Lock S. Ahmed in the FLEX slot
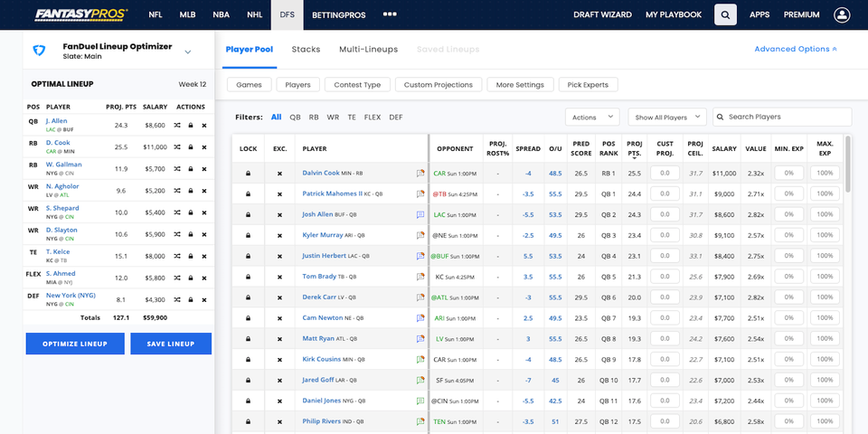The image size is (868, 434). 191,278
